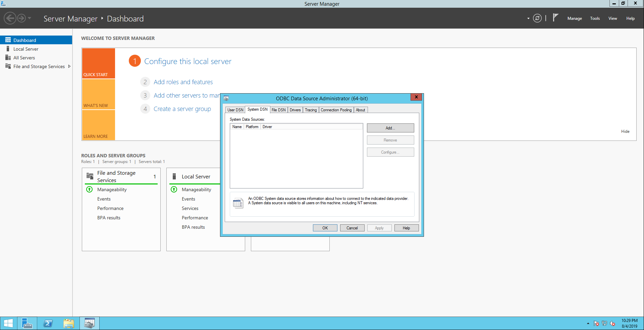This screenshot has height=330, width=644.
Task: Click the back navigation arrow
Action: click(10, 18)
